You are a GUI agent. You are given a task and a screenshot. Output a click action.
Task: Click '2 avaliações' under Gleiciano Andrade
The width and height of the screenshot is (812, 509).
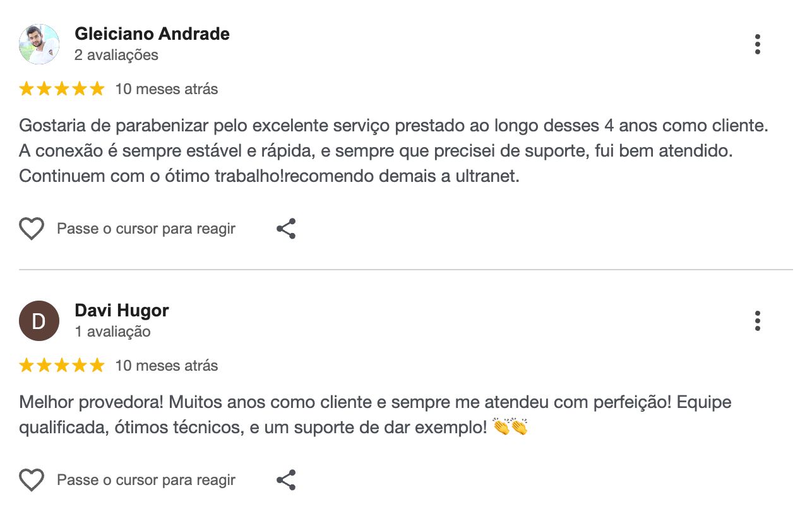coord(116,55)
